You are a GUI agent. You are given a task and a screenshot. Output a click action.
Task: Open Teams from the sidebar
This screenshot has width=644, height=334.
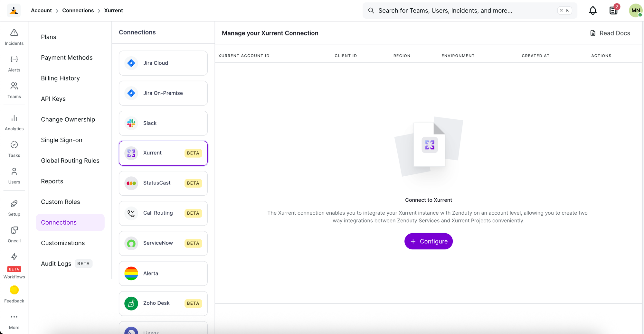[x=14, y=90]
